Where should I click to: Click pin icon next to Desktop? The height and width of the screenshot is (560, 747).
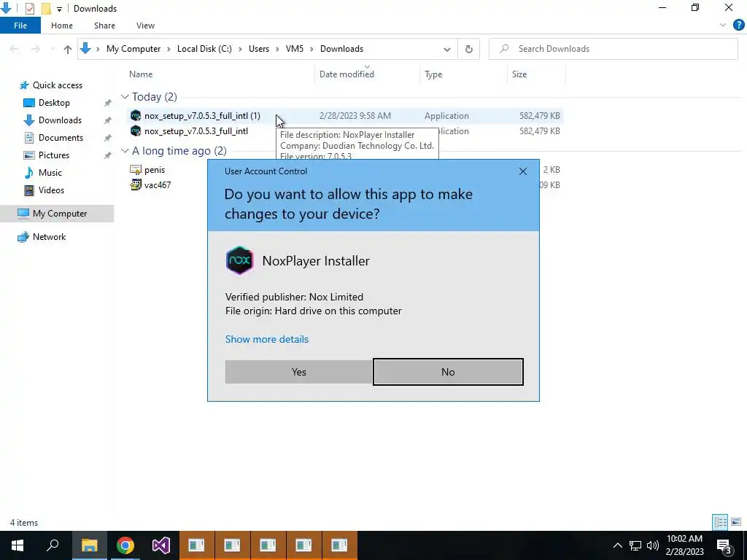pyautogui.click(x=108, y=103)
